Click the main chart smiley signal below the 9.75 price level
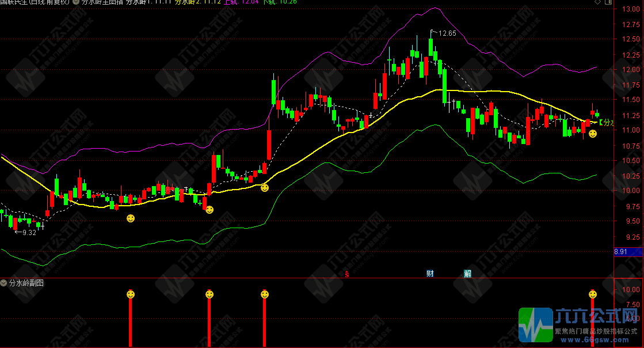The height and width of the screenshot is (348, 644). coord(131,218)
